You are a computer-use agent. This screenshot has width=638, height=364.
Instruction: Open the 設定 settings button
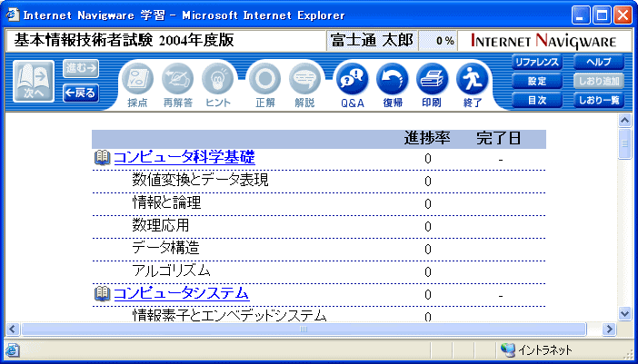tap(536, 82)
